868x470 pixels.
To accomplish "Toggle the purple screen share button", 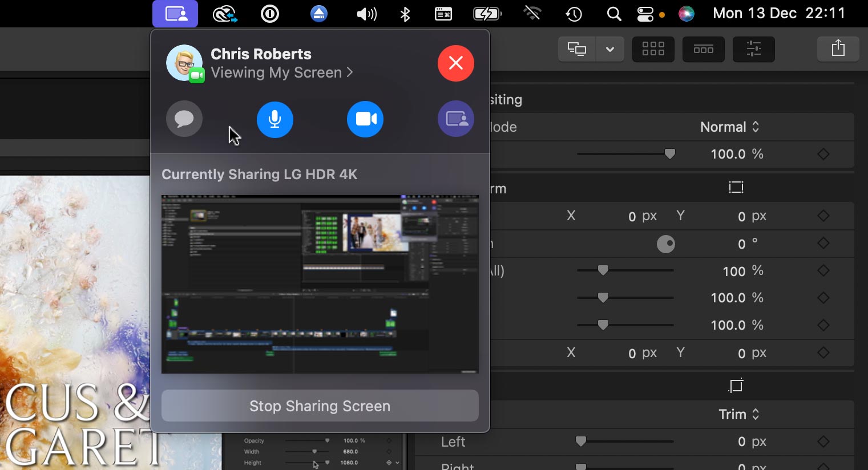I will point(456,119).
